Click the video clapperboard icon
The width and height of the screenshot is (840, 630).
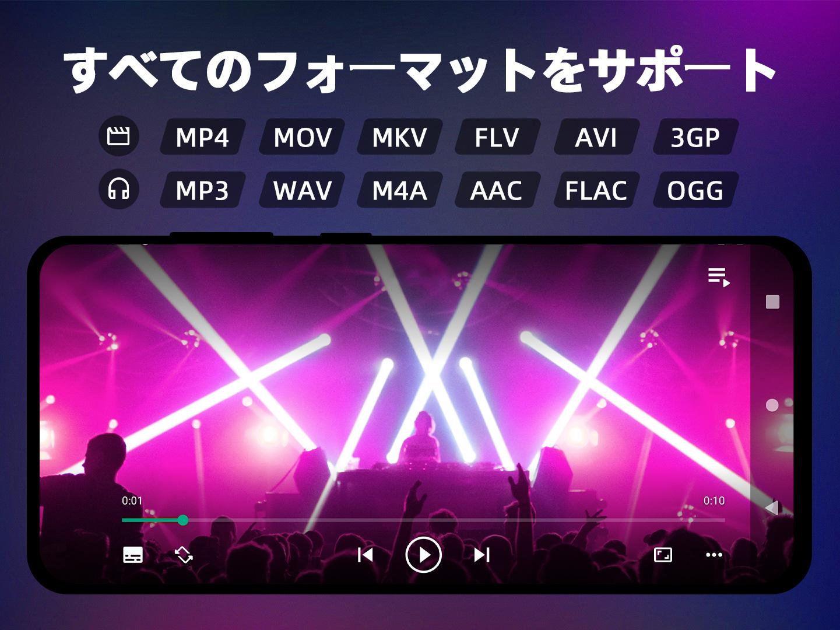(x=119, y=136)
